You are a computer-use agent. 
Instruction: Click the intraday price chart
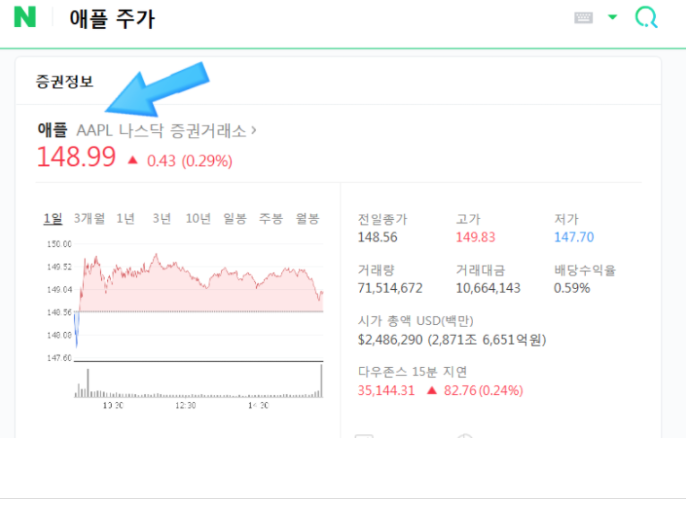(x=199, y=301)
